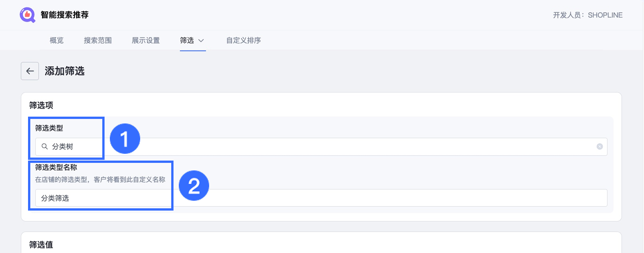Click the 筛选值 section heading
The height and width of the screenshot is (253, 644).
(x=41, y=245)
